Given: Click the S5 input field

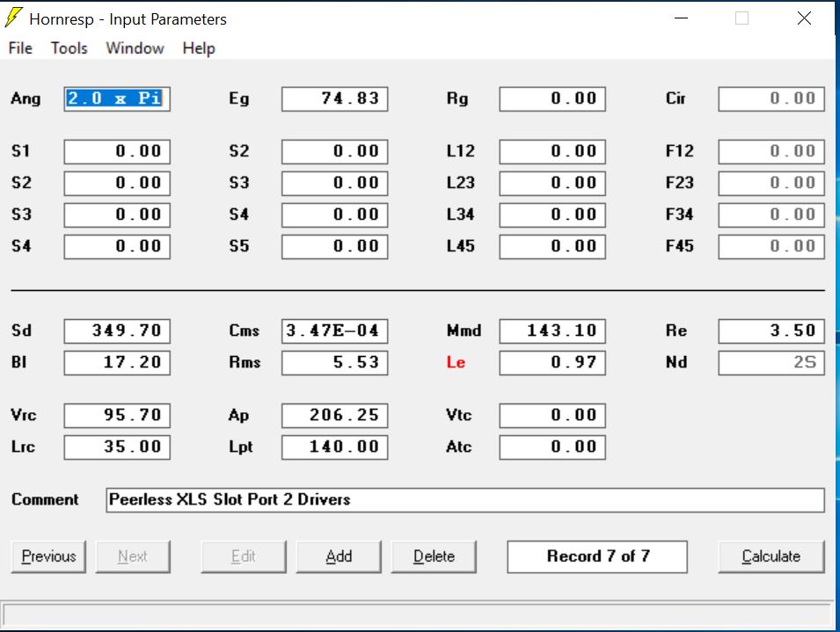Looking at the screenshot, I should point(335,246).
